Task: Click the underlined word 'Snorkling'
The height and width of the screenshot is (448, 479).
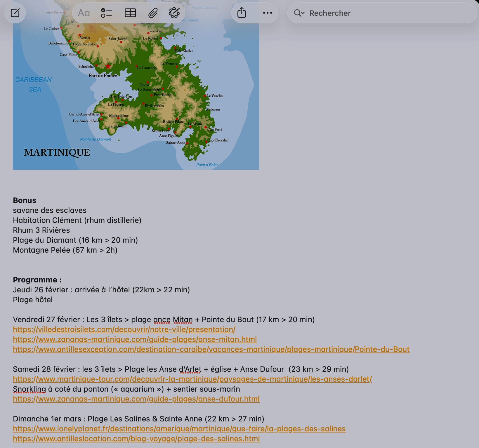Action: click(x=29, y=389)
